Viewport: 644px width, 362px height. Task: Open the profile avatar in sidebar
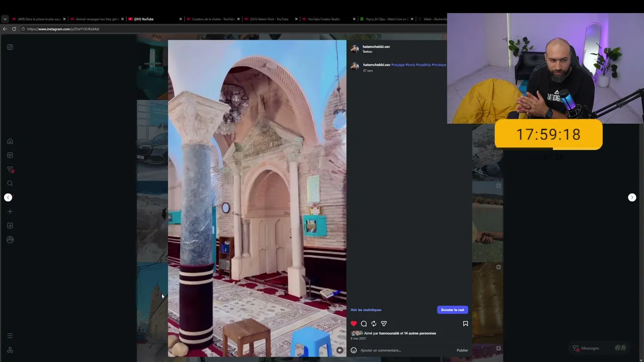[x=10, y=240]
